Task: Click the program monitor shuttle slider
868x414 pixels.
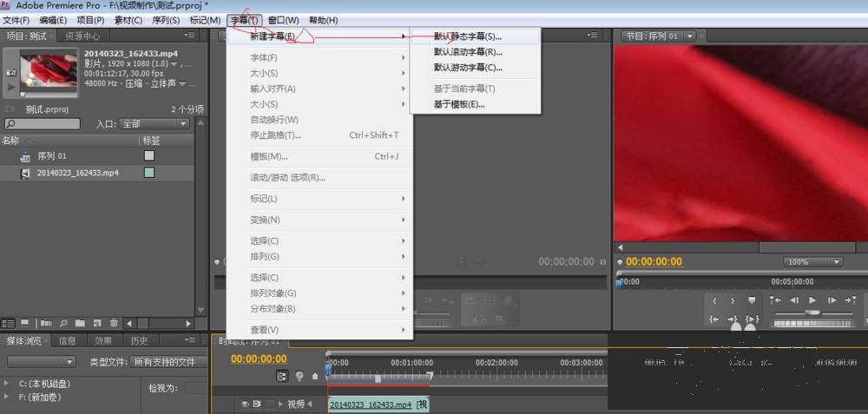Action: tap(812, 312)
